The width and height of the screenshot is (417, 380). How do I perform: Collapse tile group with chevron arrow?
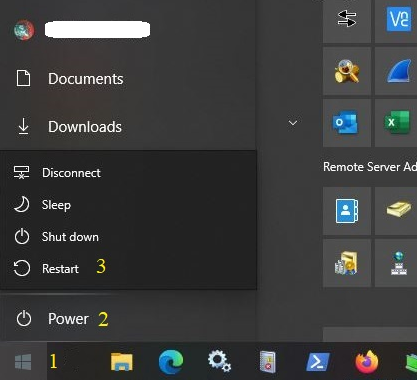(293, 123)
